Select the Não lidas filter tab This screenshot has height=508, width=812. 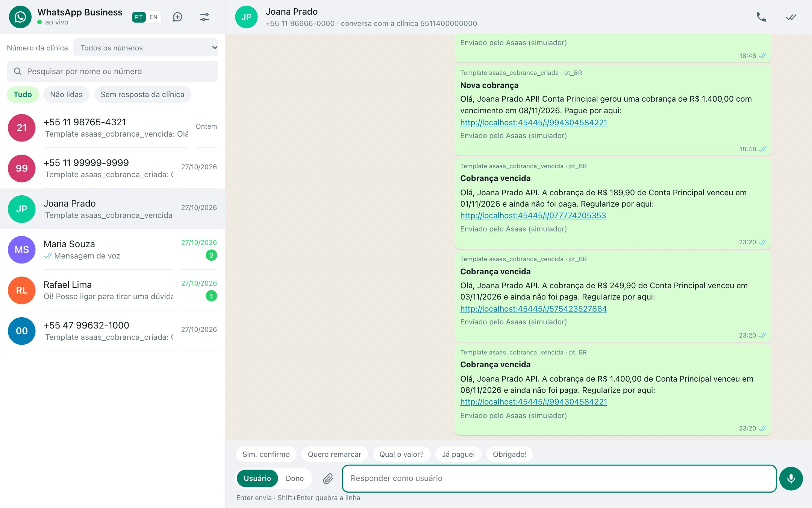click(x=66, y=94)
